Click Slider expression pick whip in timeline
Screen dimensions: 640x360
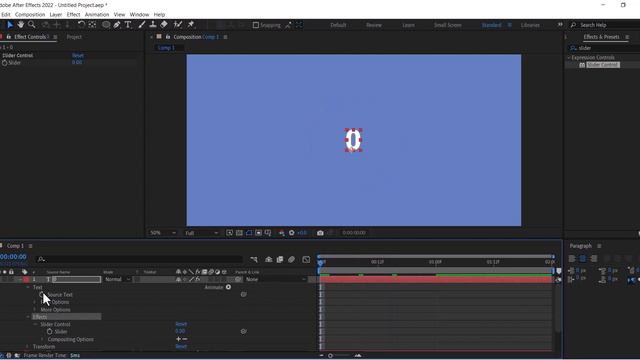tap(244, 331)
